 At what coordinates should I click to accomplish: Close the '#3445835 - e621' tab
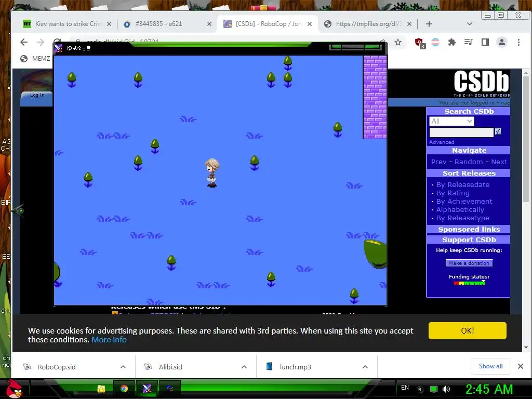pos(209,24)
